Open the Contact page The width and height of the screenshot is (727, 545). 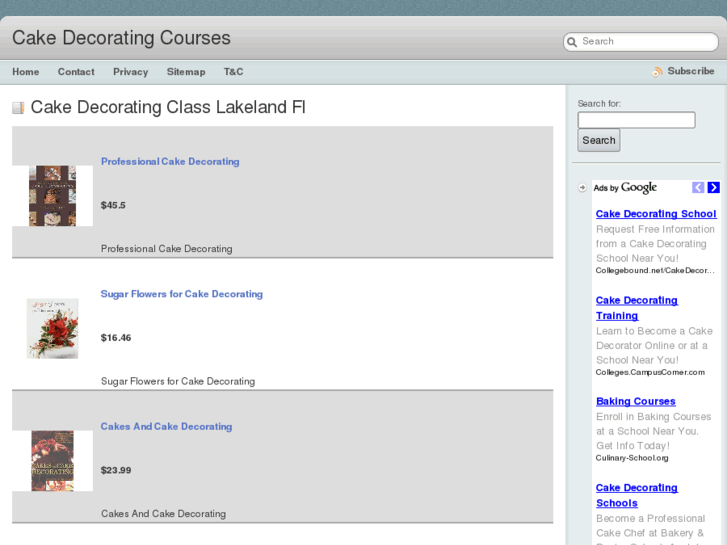[x=76, y=72]
